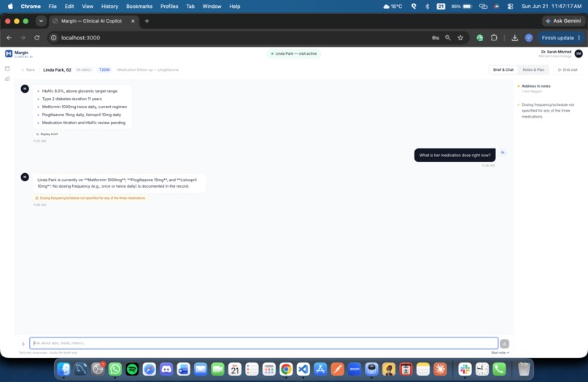The height and width of the screenshot is (382, 588).
Task: Click the dosing frequency warning under the reply
Action: pos(90,198)
